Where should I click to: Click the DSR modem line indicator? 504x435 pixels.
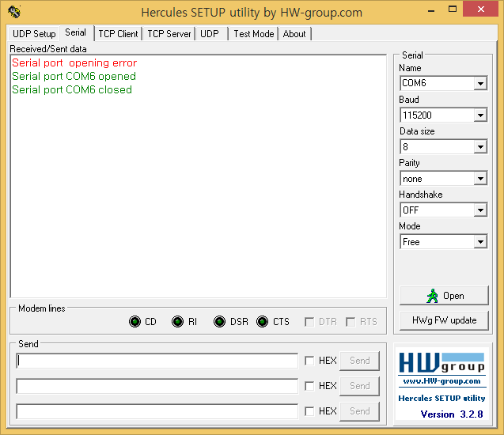click(219, 322)
